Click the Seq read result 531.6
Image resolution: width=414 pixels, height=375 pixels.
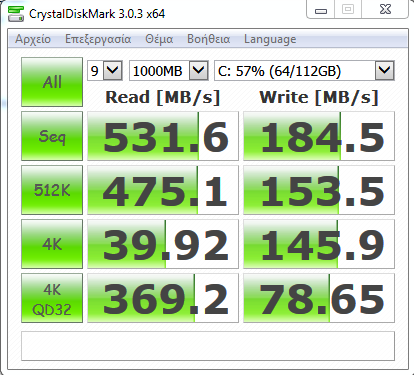[x=163, y=136]
